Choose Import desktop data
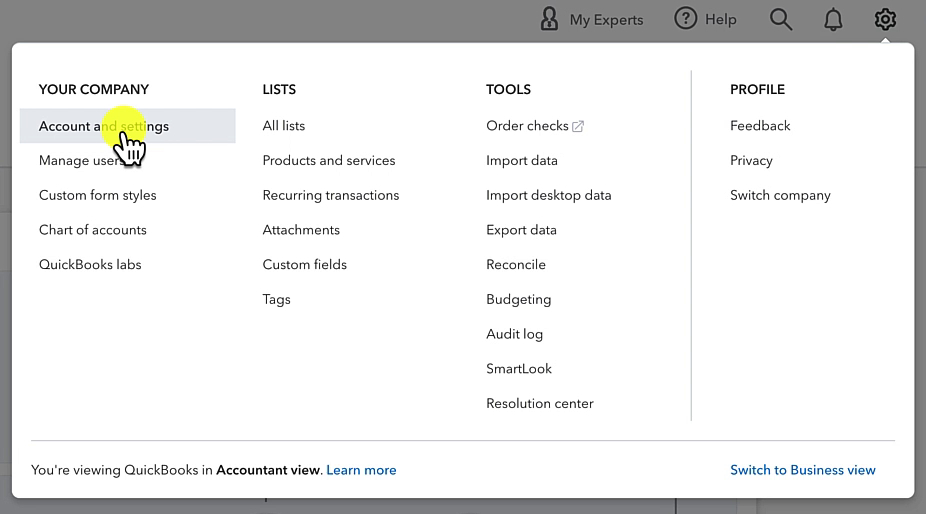Screen dimensions: 926x514 549,196
